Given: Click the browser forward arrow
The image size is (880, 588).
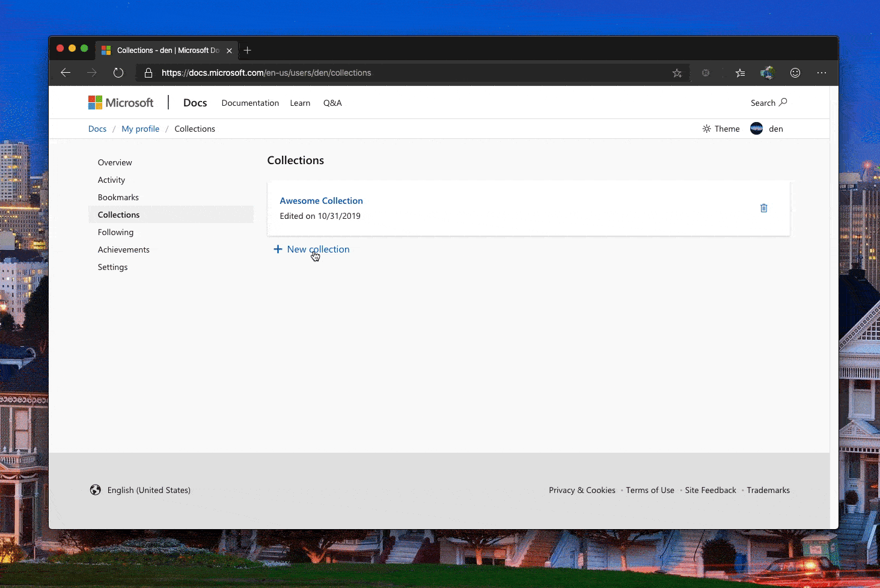Looking at the screenshot, I should [92, 73].
